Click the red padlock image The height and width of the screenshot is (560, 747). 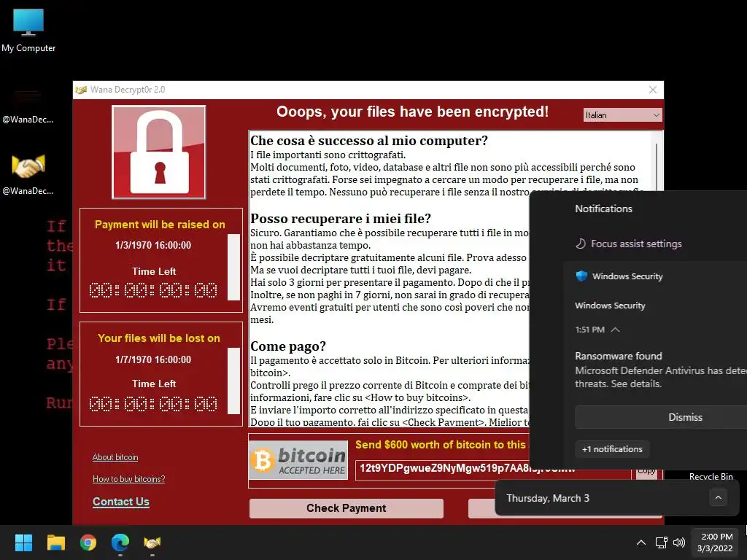(158, 152)
